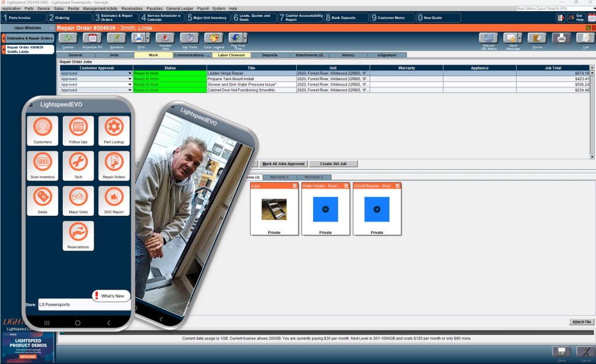Open approval dropdown for Shower and Sink job
This screenshot has height=364, width=596.
point(130,85)
